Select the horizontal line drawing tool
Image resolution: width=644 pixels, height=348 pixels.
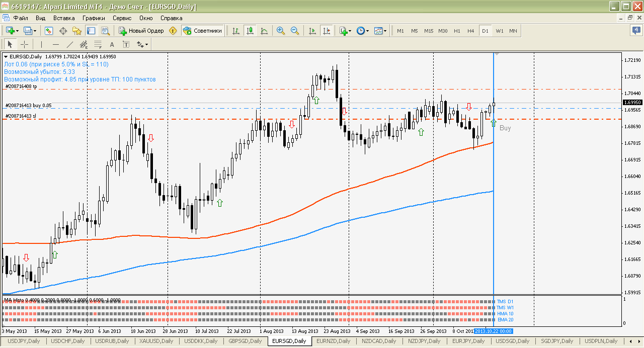[55, 44]
